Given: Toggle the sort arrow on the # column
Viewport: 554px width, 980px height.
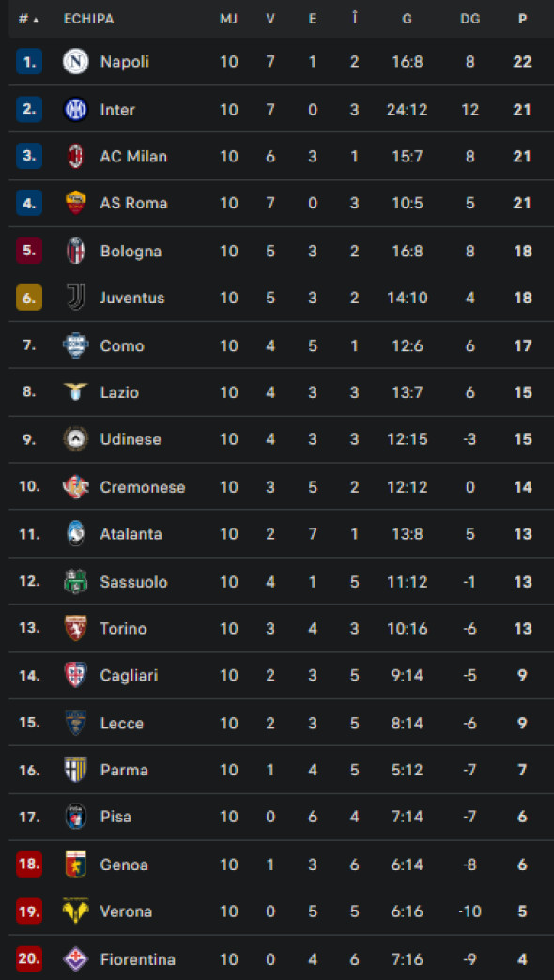Looking at the screenshot, I should (34, 16).
